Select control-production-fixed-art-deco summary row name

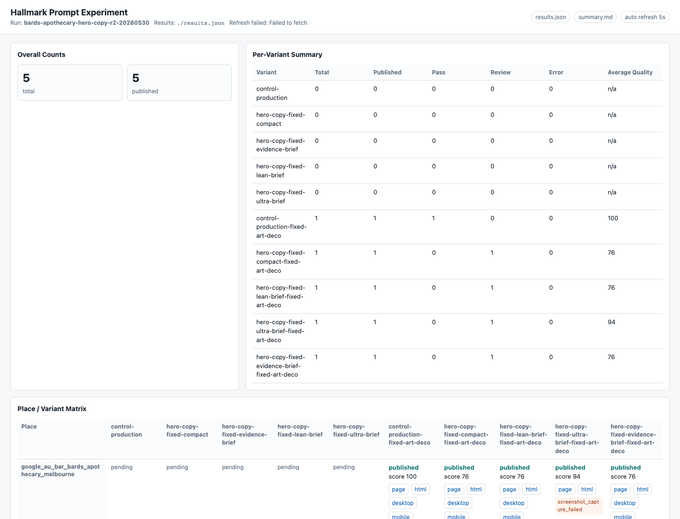coord(281,227)
